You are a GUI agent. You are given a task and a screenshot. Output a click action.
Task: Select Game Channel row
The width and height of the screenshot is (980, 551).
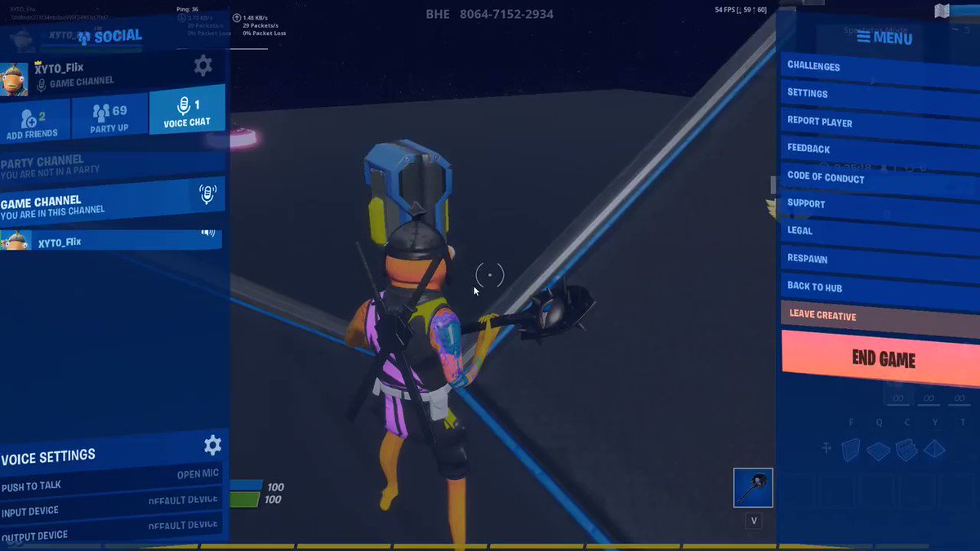coord(112,202)
